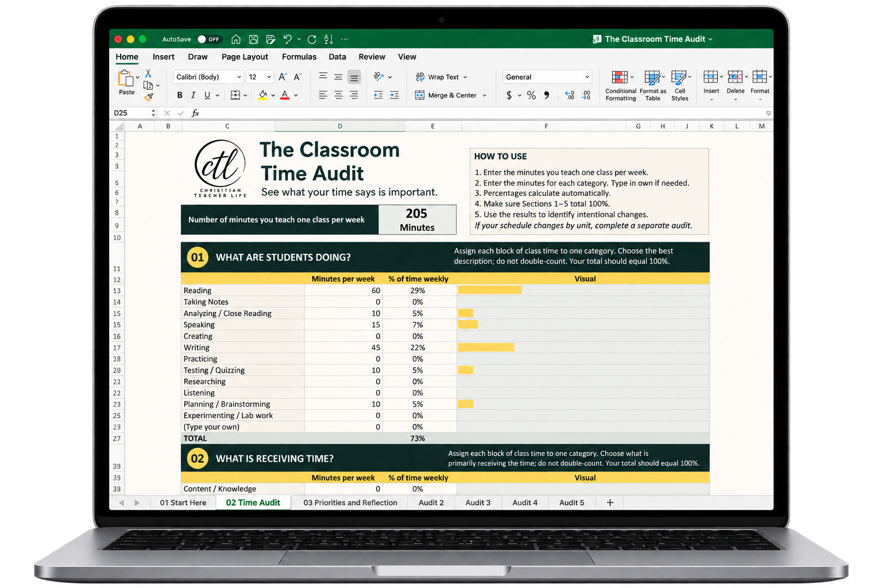Viewport: 882px width, 588px height.
Task: Toggle bold formatting
Action: point(180,95)
